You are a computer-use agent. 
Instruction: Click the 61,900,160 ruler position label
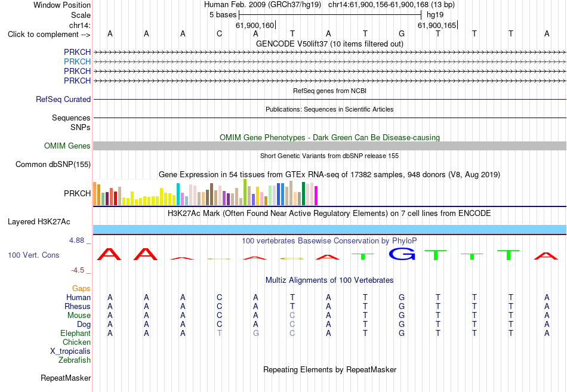click(255, 25)
